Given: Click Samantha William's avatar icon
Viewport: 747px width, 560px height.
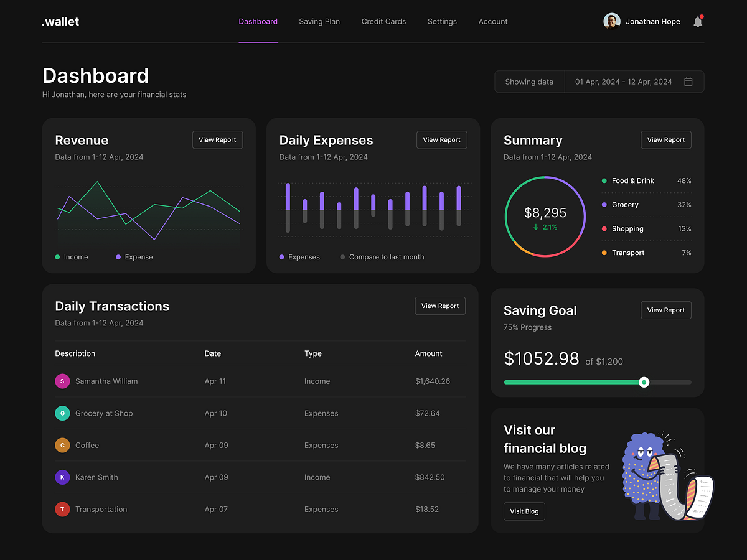Looking at the screenshot, I should (62, 381).
